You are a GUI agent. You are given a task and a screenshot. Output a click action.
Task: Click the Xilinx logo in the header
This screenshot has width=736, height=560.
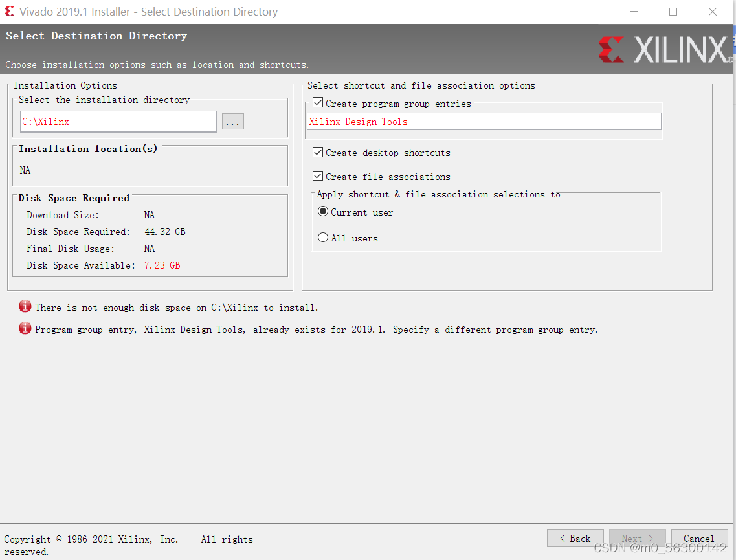665,49
